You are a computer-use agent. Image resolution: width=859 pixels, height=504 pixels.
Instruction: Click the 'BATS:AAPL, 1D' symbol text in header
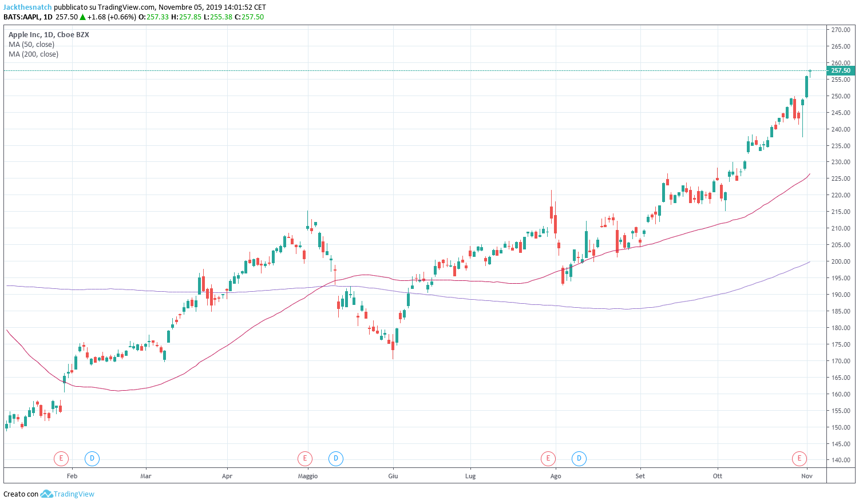click(x=28, y=17)
